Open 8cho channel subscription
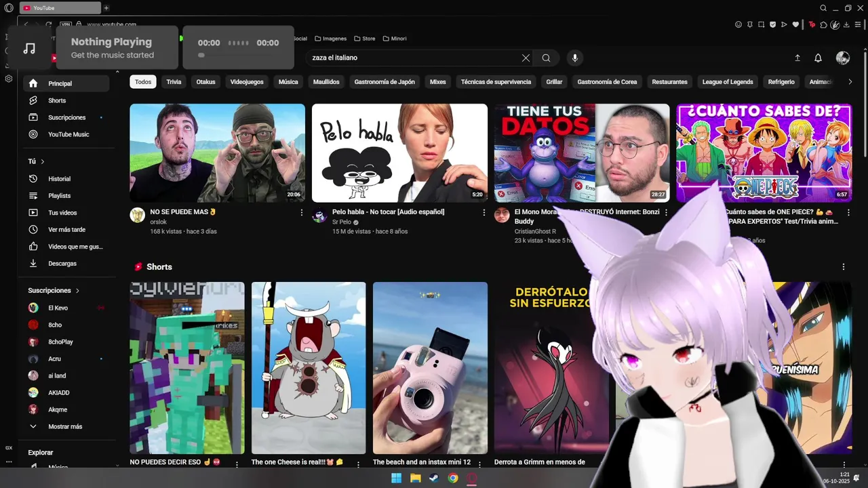This screenshot has width=868, height=488. pyautogui.click(x=66, y=325)
